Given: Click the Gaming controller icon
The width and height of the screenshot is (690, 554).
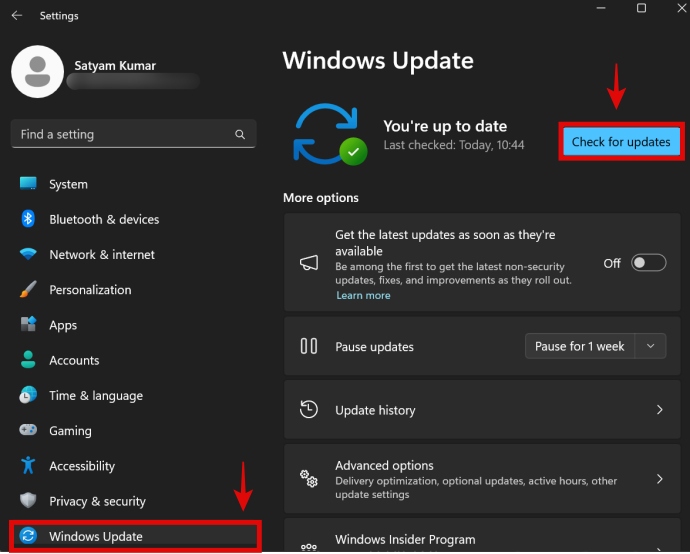Looking at the screenshot, I should pyautogui.click(x=28, y=429).
